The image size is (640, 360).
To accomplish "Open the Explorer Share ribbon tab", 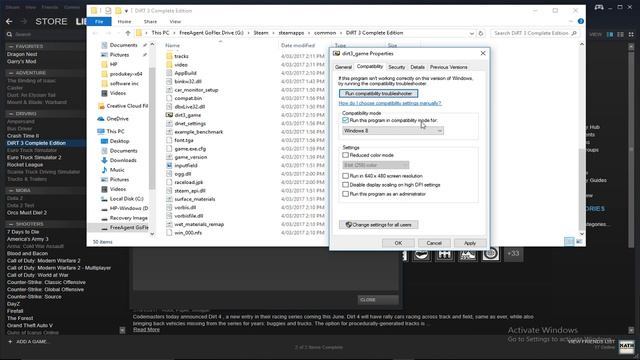I will [150, 22].
